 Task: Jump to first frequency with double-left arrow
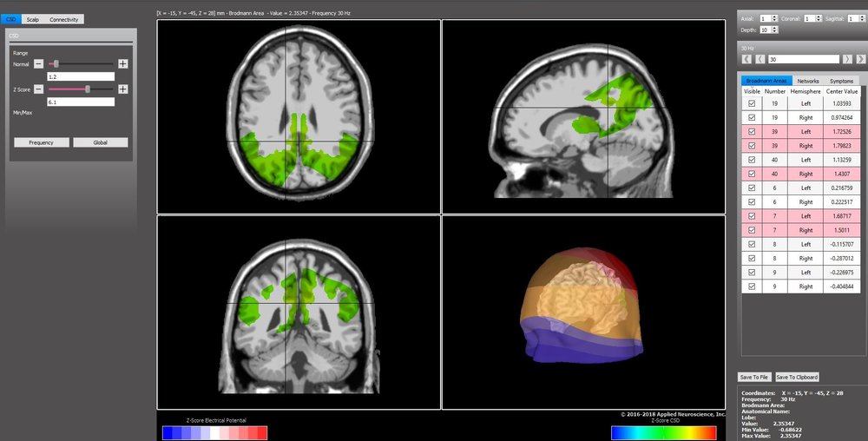point(746,59)
